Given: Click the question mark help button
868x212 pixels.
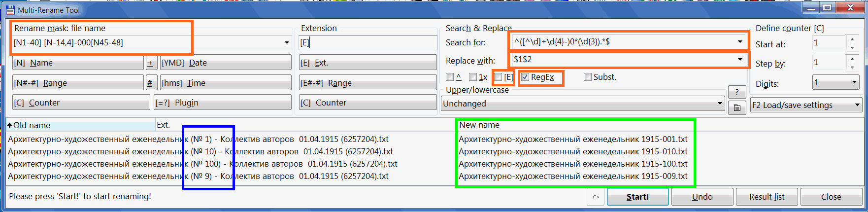Looking at the screenshot, I should 736,92.
